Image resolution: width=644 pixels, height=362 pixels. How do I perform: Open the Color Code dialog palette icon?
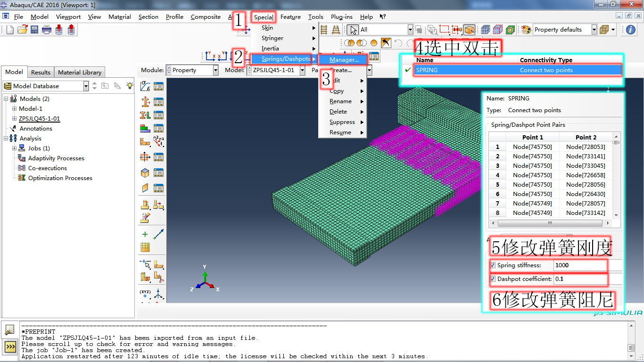tap(526, 30)
